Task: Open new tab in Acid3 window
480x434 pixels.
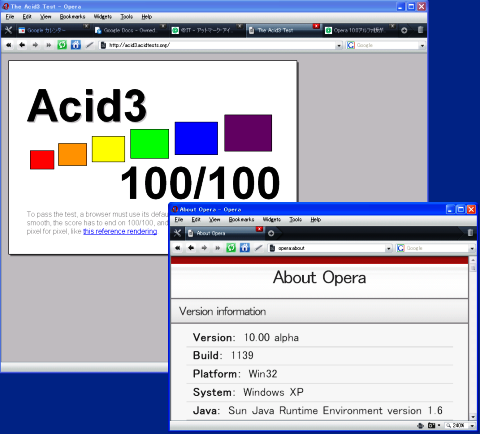Action: tap(404, 30)
